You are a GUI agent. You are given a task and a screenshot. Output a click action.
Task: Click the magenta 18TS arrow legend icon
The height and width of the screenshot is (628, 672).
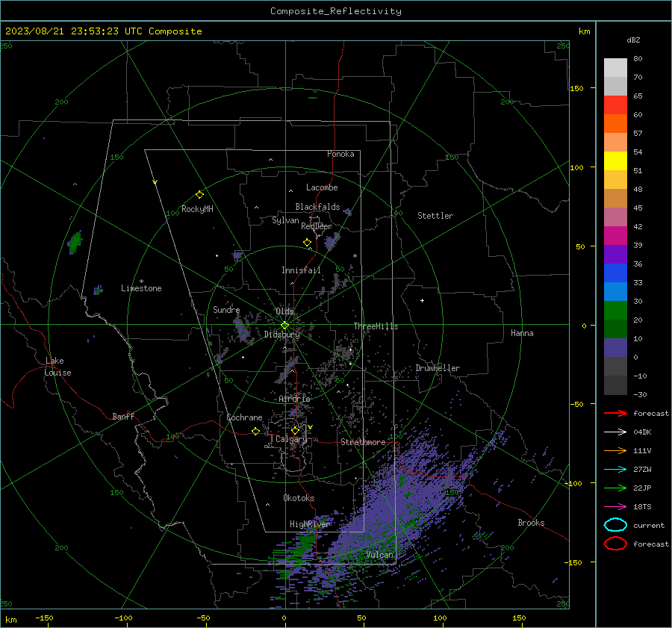615,507
